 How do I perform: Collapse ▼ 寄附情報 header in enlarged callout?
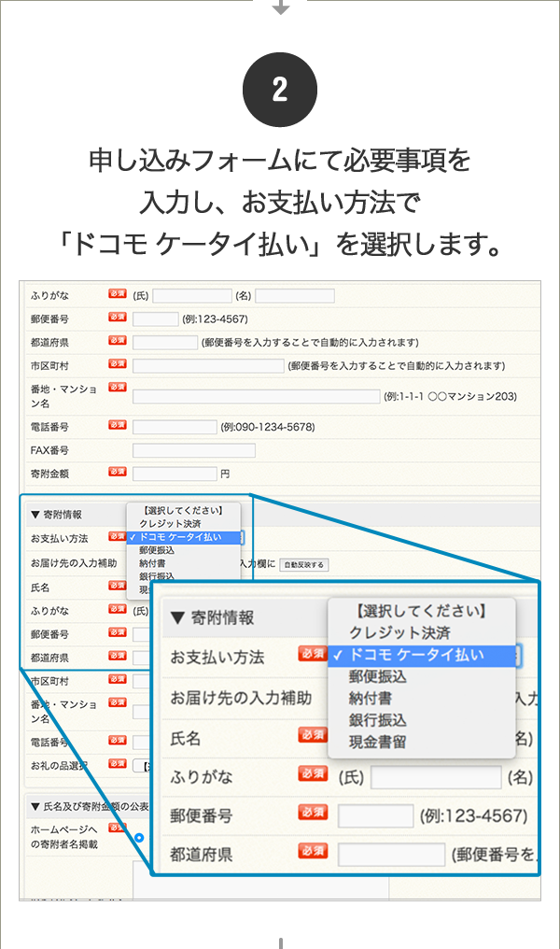(x=212, y=618)
